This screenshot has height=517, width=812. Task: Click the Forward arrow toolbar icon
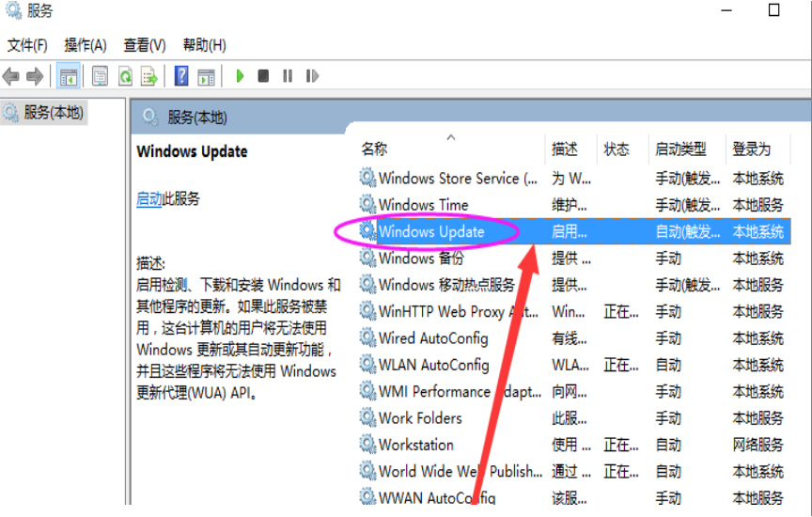(35, 77)
